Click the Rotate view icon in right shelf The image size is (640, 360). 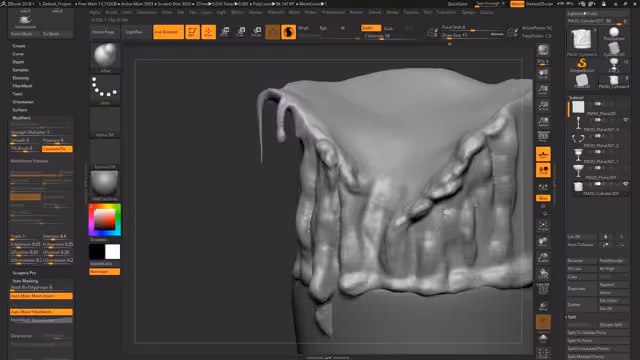click(543, 273)
